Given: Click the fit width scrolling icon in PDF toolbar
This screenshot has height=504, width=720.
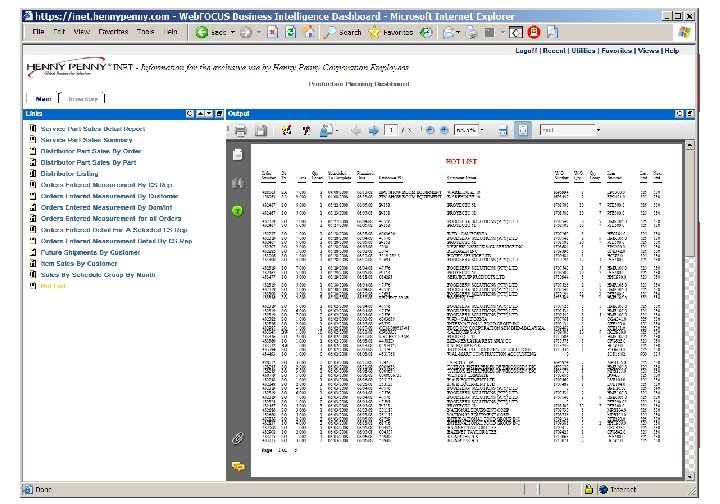Looking at the screenshot, I should pos(503,130).
